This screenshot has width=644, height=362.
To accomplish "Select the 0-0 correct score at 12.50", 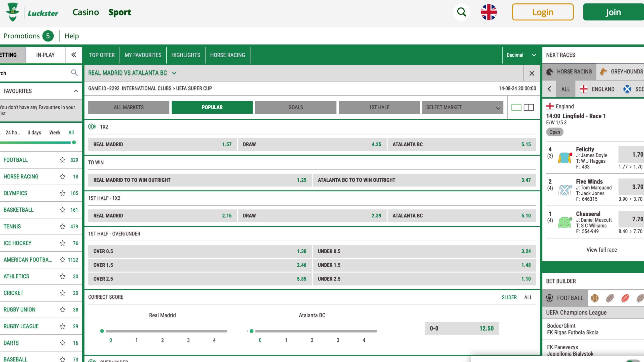I will [462, 328].
